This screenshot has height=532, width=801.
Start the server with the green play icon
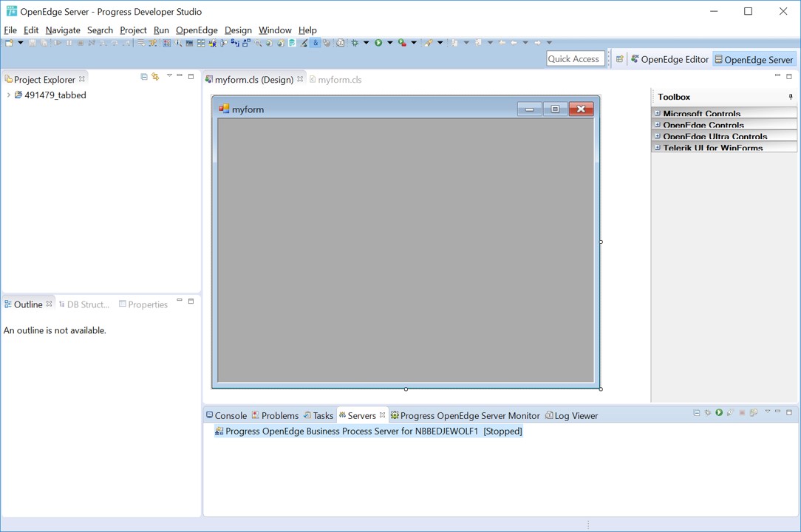point(719,413)
